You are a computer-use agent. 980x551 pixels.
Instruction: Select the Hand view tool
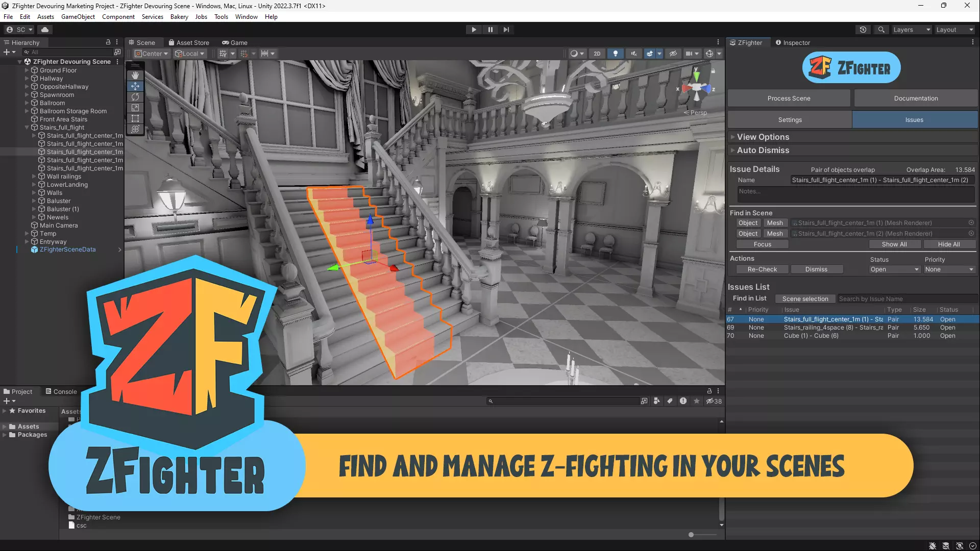(135, 76)
